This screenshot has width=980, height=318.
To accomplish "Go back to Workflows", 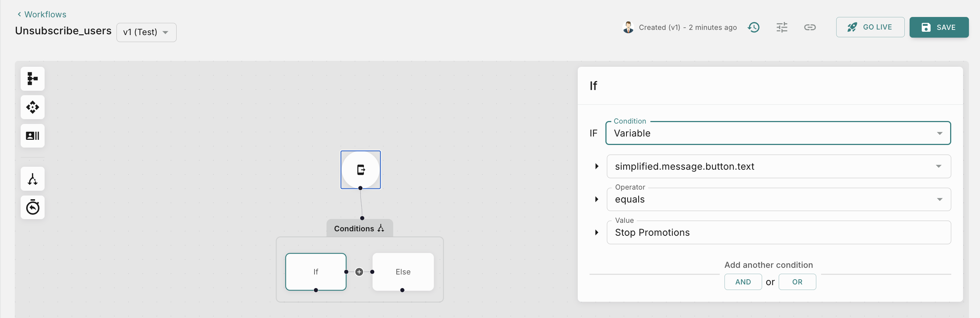I will 42,14.
